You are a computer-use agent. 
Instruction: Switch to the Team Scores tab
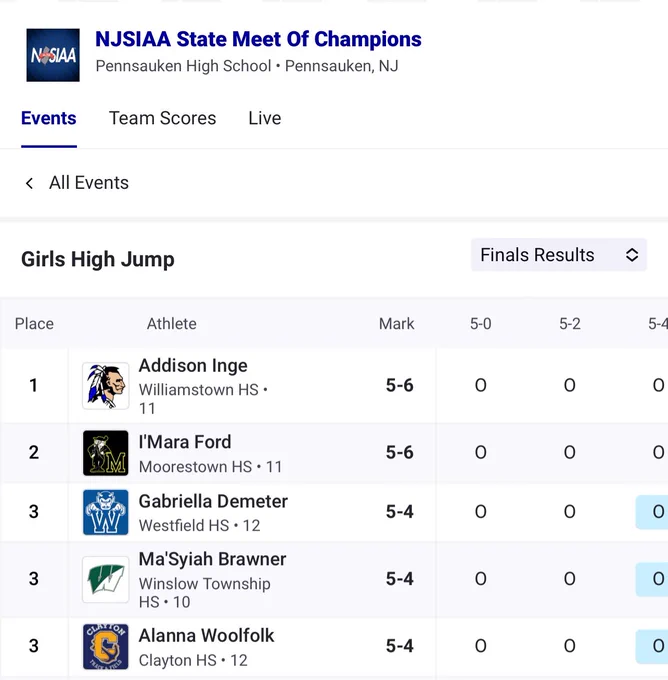click(162, 118)
